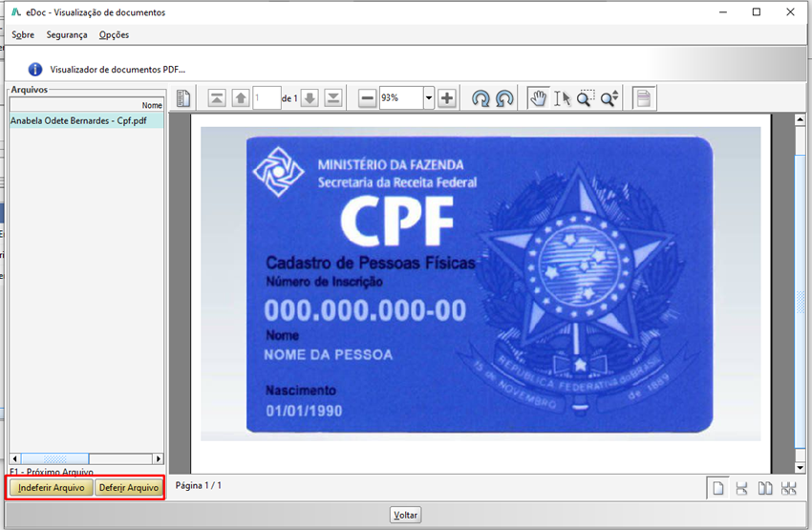Select the text selection tool
Viewport: 812px width, 530px height.
(x=562, y=97)
